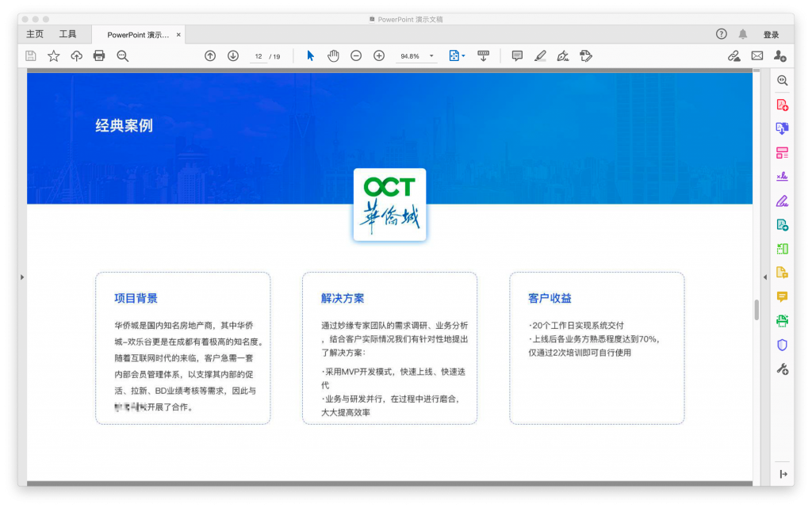
Task: Open the wrench More Tools sidebar icon
Action: coord(783,369)
